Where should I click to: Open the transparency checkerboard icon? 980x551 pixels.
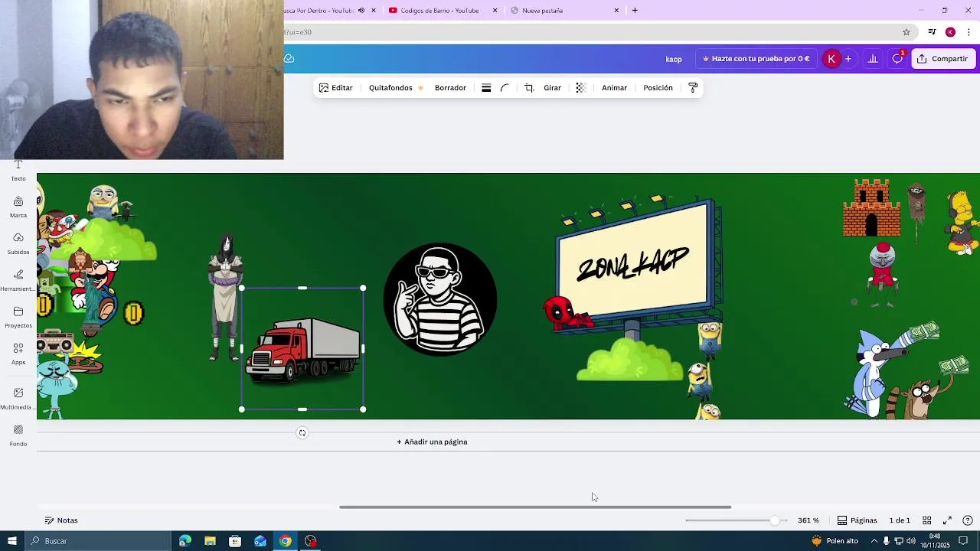(580, 88)
